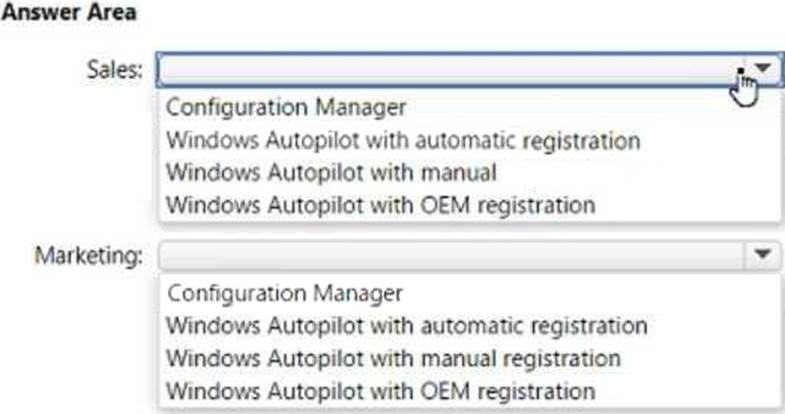The width and height of the screenshot is (785, 414).
Task: Pick Autopilot with manual registration for Marketing
Action: 393,358
